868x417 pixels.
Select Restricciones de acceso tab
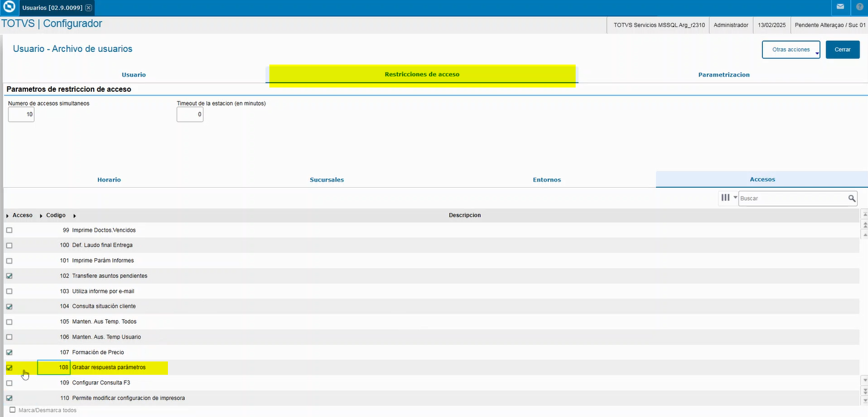tap(422, 74)
